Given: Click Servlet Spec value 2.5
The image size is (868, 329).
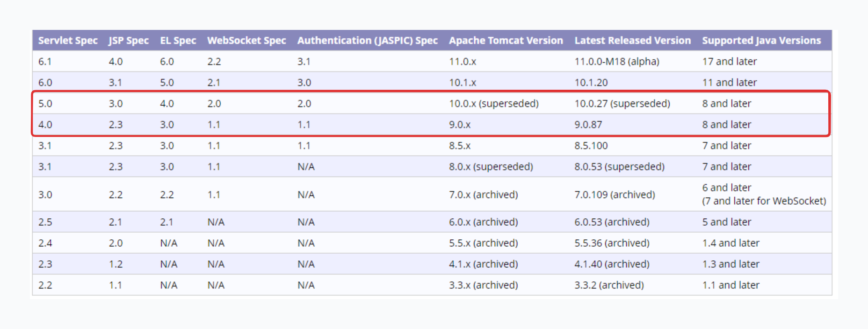Looking at the screenshot, I should [x=45, y=222].
